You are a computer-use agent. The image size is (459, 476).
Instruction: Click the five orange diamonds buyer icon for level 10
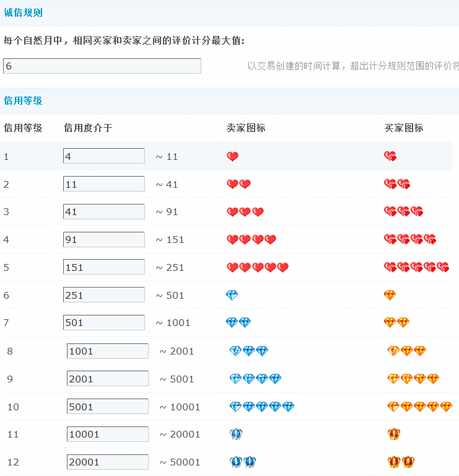click(x=419, y=407)
